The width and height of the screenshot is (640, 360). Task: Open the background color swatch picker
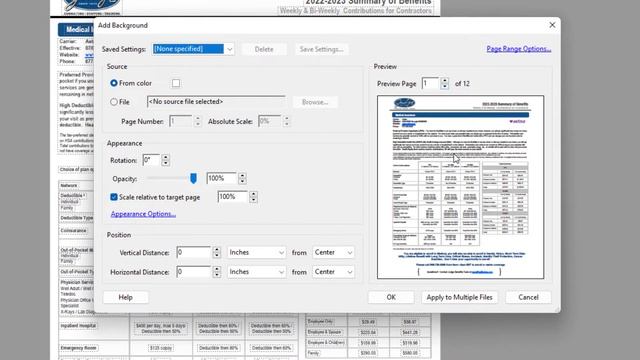click(x=176, y=83)
